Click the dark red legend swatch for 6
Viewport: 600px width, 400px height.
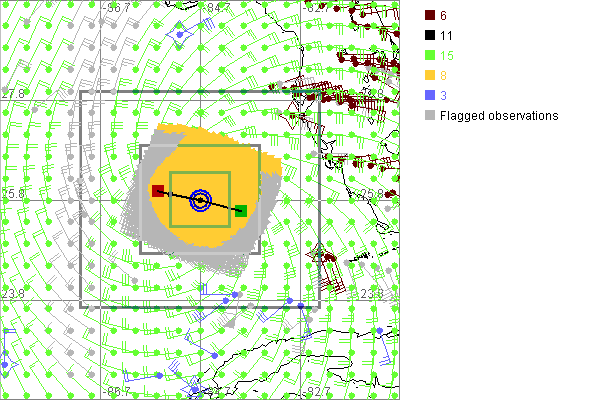tap(430, 16)
